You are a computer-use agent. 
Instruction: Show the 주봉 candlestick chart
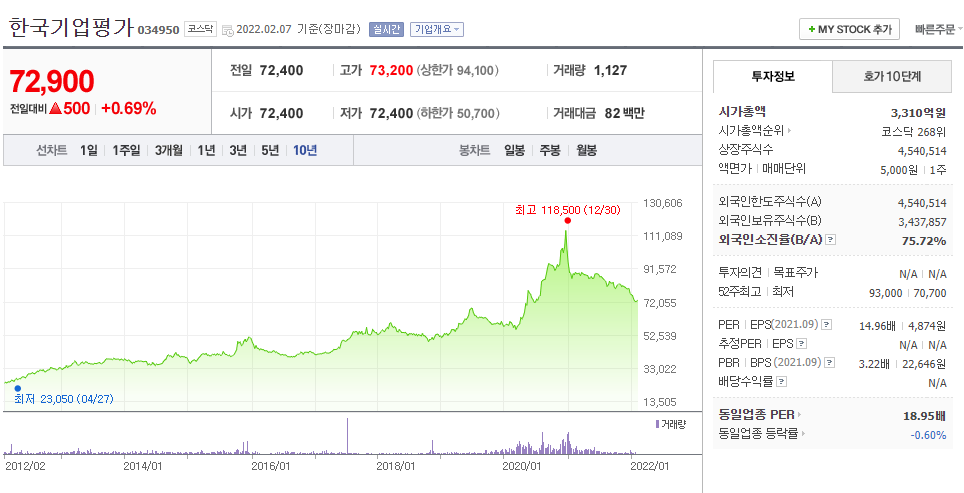[x=550, y=150]
